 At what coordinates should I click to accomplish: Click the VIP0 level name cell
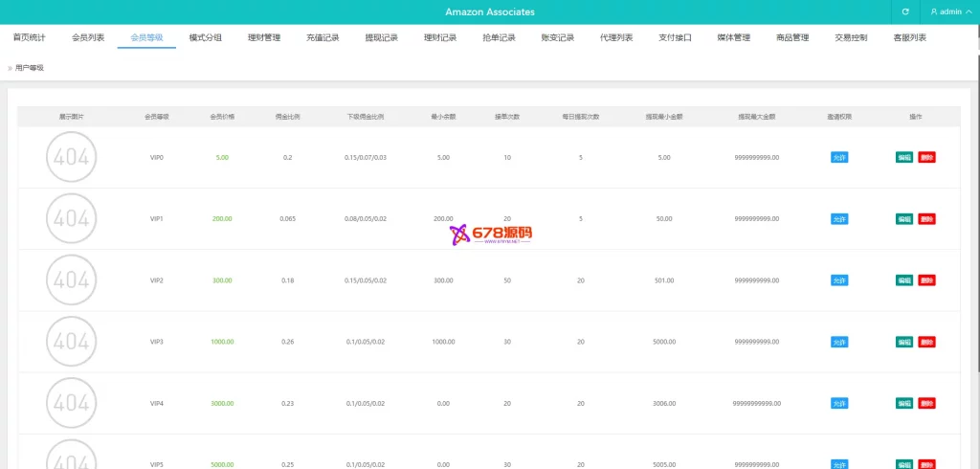coord(157,158)
